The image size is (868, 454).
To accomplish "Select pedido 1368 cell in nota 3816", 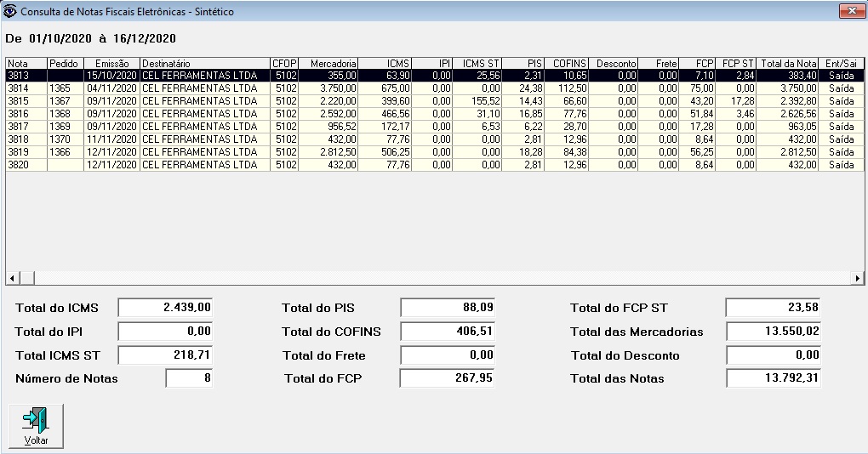I will point(65,114).
